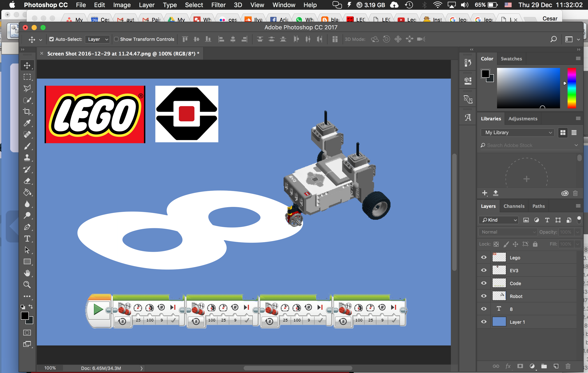The image size is (588, 373).
Task: Select the Clone Stamp tool
Action: point(27,158)
